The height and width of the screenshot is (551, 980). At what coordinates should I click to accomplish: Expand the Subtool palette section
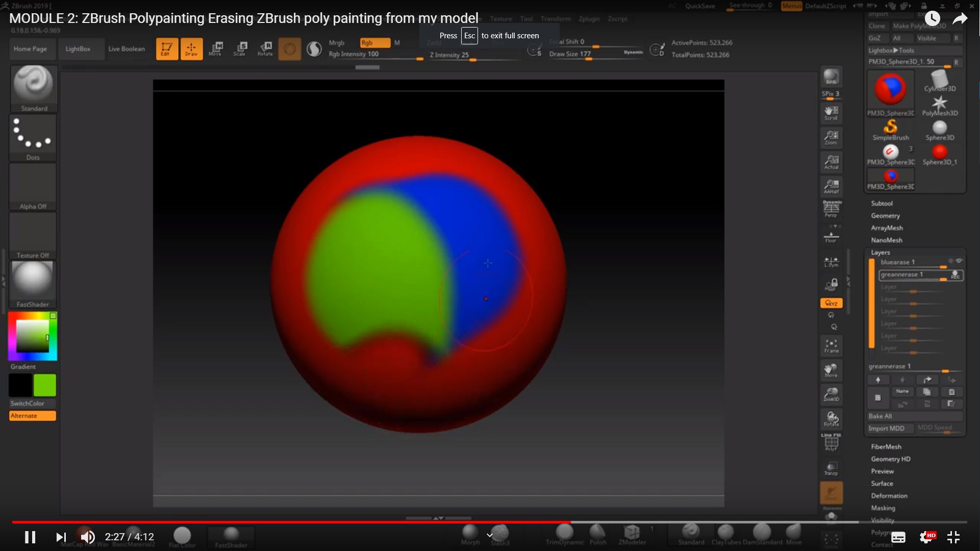[x=882, y=204]
